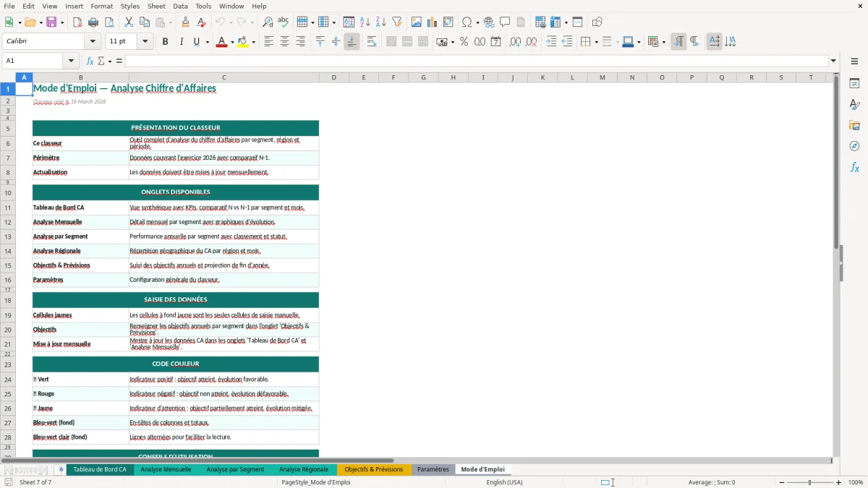Viewport: 868px width, 488px height.
Task: Expand the formula bar
Action: click(x=833, y=61)
